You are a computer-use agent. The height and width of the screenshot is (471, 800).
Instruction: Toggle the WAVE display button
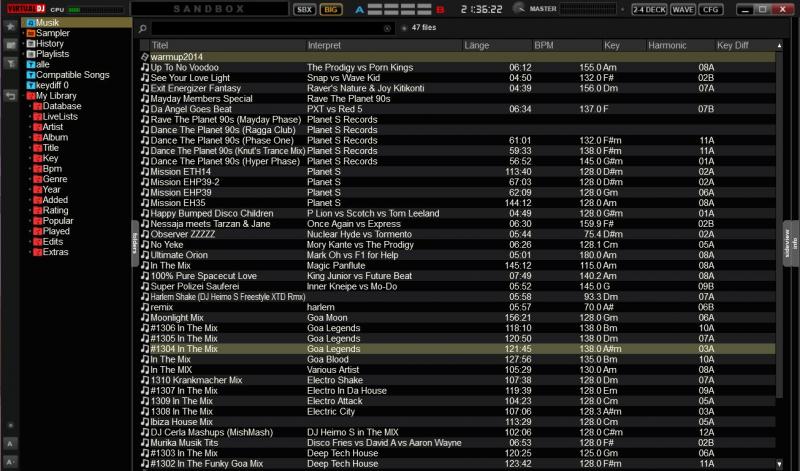684,9
